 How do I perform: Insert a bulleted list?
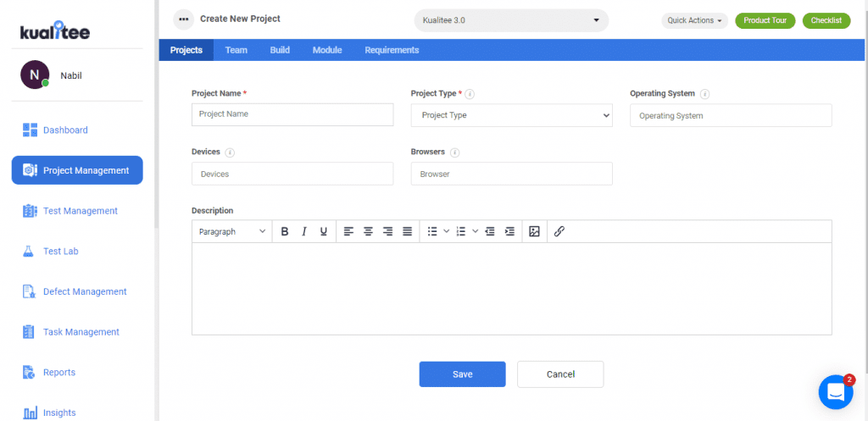(x=433, y=232)
